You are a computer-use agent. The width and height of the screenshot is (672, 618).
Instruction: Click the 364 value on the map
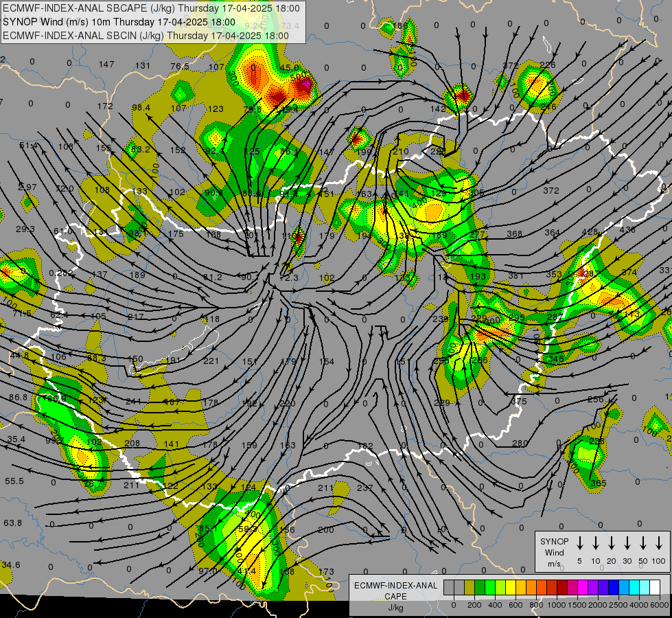[x=552, y=233]
